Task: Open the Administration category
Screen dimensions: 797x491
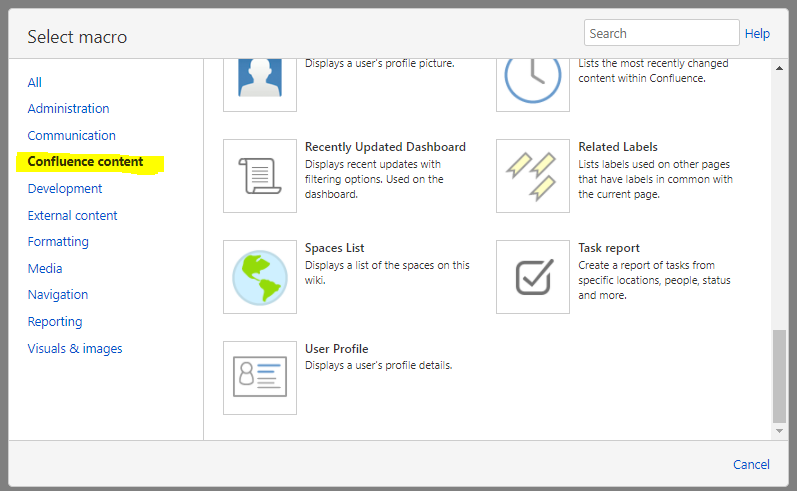Action: click(x=68, y=108)
